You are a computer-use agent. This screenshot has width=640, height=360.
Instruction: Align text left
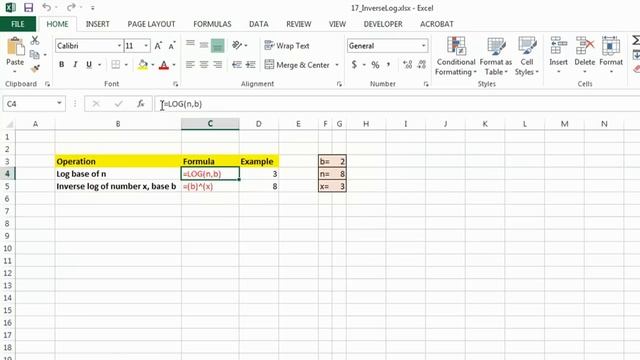190,64
